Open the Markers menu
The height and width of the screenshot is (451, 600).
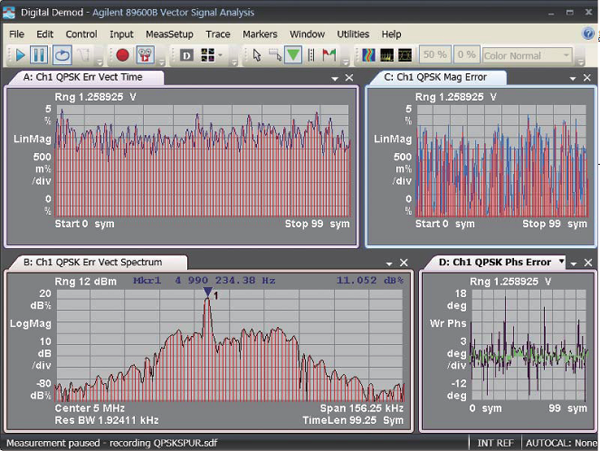260,34
